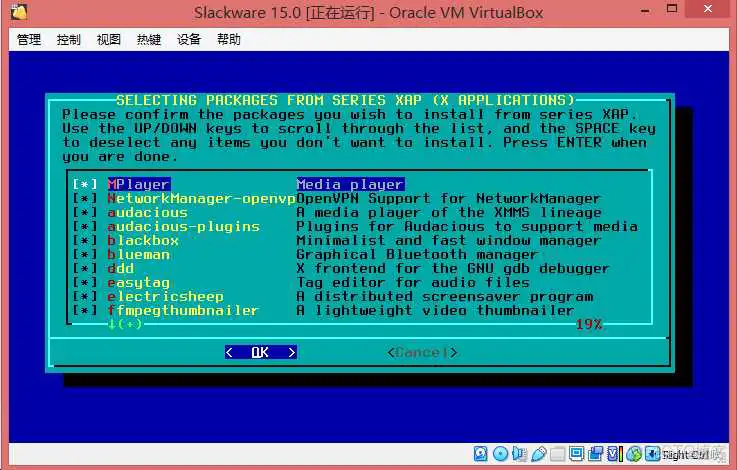Viewport: 737px width, 470px height.
Task: Click the Cancel button in installer dialog
Action: coord(422,352)
